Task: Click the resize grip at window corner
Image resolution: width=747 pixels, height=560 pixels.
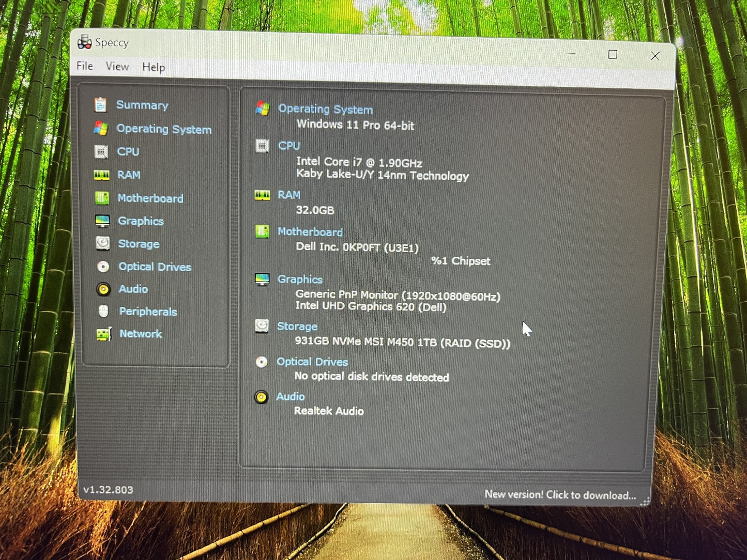Action: click(x=645, y=501)
